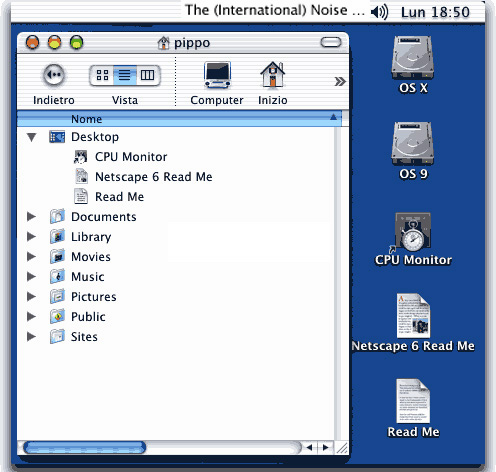Expand the Documents folder triangle
The image size is (496, 472).
(x=31, y=217)
